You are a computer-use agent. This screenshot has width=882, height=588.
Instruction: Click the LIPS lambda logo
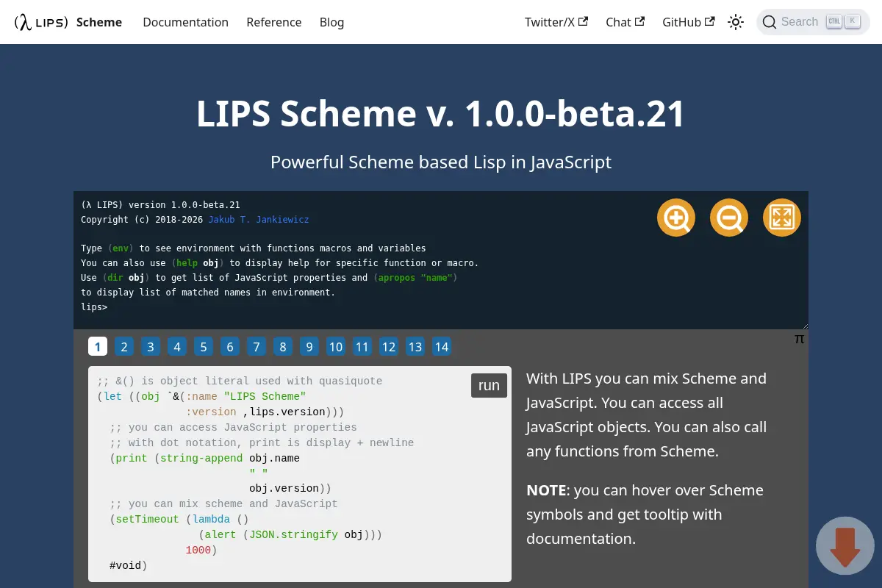coord(41,22)
